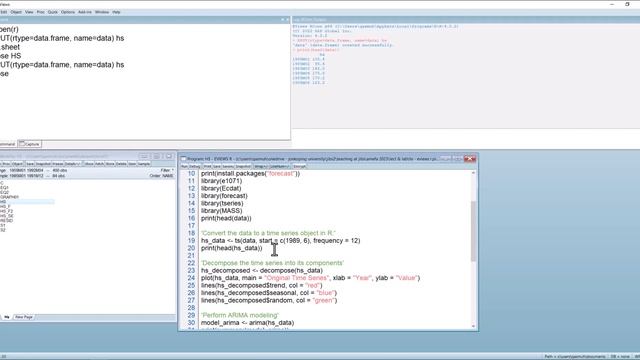The width and height of the screenshot is (640, 360).
Task: Maximize the workfile window
Action: (x=157, y=156)
